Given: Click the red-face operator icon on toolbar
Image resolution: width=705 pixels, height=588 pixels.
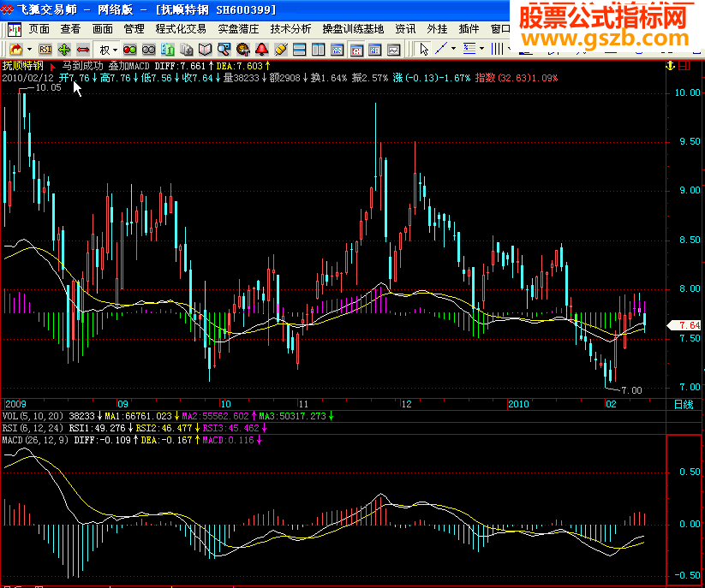Looking at the screenshot, I should click(242, 49).
